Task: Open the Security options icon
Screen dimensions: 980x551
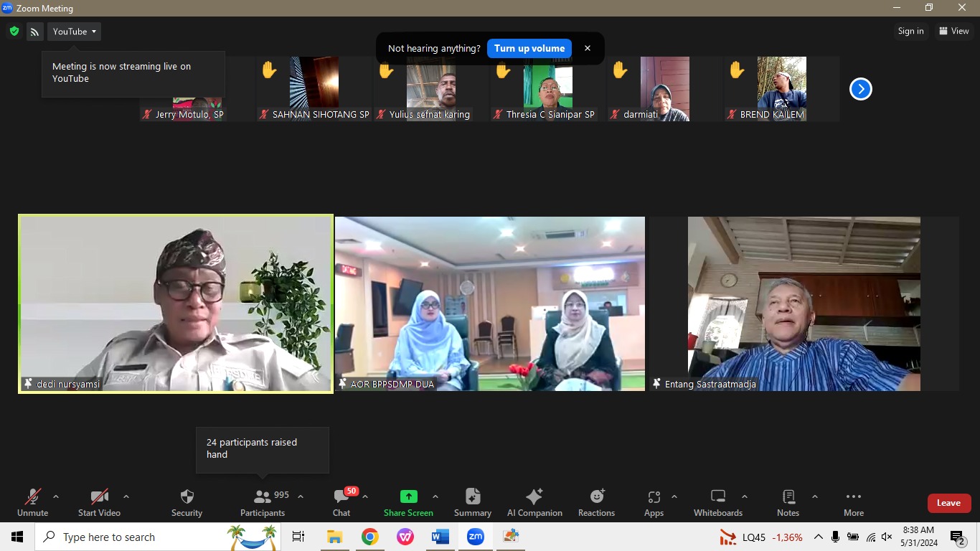Action: pos(187,497)
